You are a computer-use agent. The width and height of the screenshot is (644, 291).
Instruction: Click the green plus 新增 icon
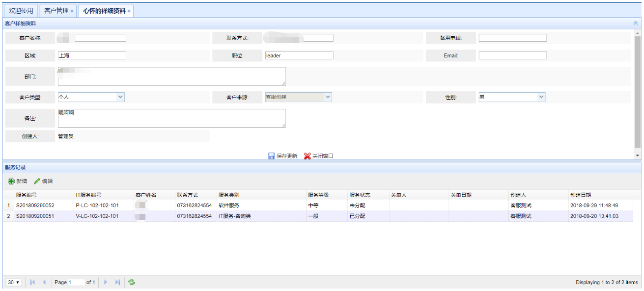point(11,182)
